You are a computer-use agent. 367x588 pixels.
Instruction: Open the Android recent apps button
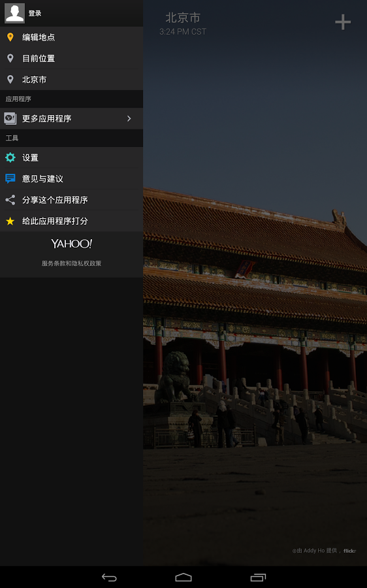coord(258,578)
